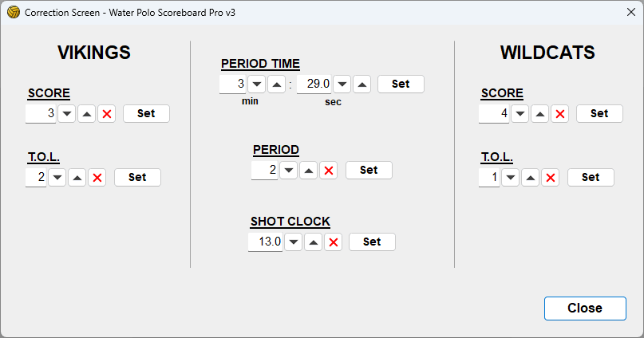
Task: Clear the Vikings score with red X
Action: (107, 114)
